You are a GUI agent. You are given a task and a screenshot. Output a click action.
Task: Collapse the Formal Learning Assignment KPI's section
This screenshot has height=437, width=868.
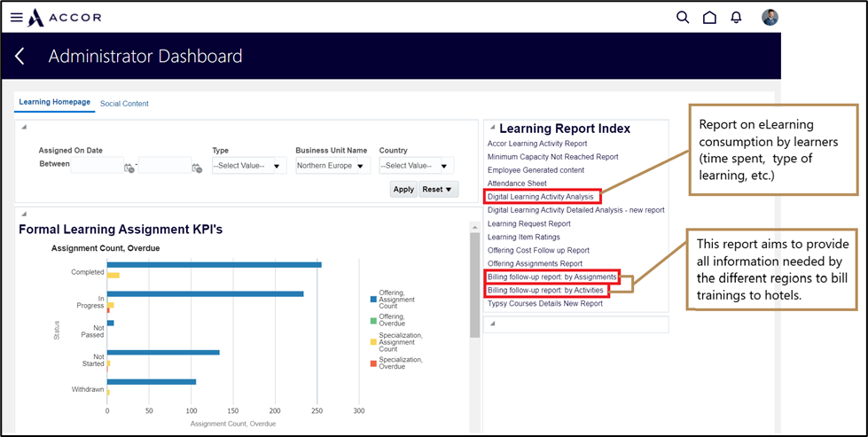tap(24, 214)
